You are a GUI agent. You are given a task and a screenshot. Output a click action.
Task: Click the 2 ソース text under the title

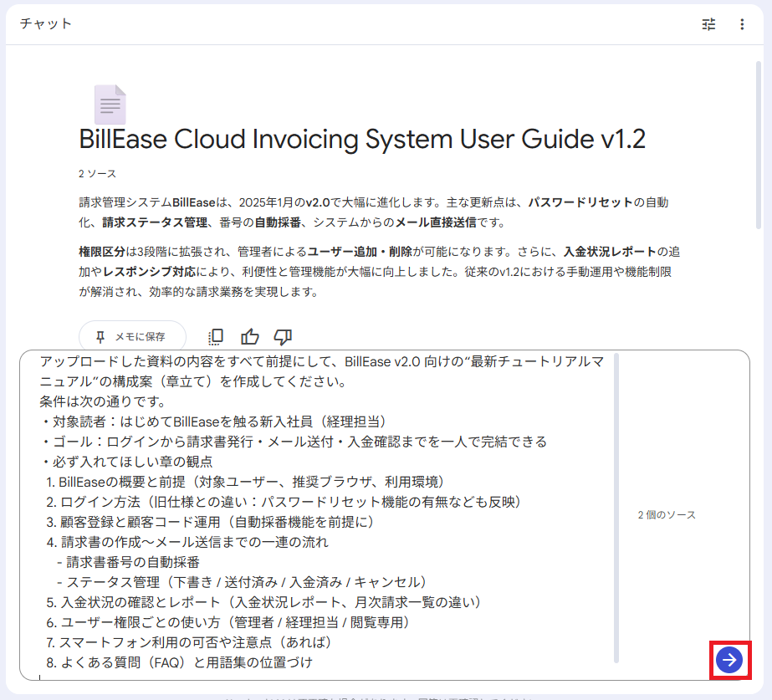(x=98, y=174)
